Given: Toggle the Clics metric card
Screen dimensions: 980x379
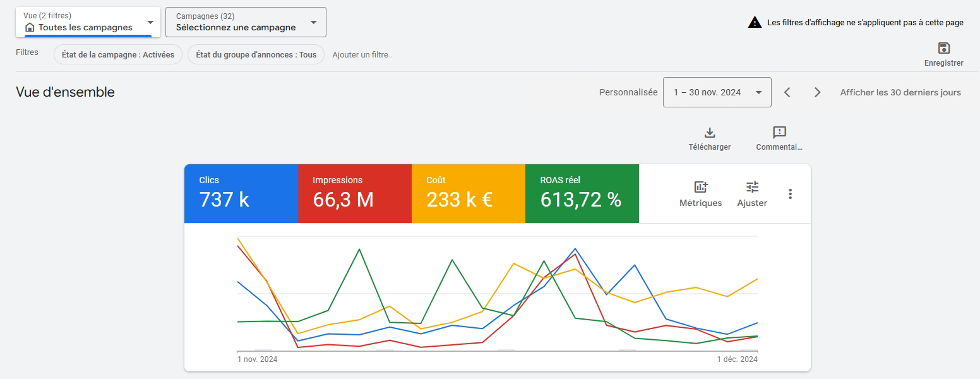Looking at the screenshot, I should point(241,193).
